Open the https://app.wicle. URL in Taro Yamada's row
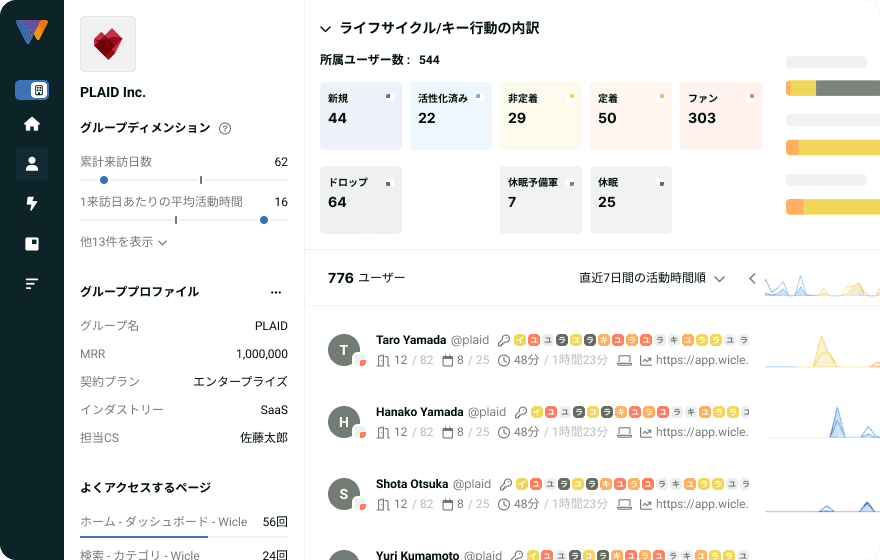This screenshot has width=880, height=560. coord(702,360)
